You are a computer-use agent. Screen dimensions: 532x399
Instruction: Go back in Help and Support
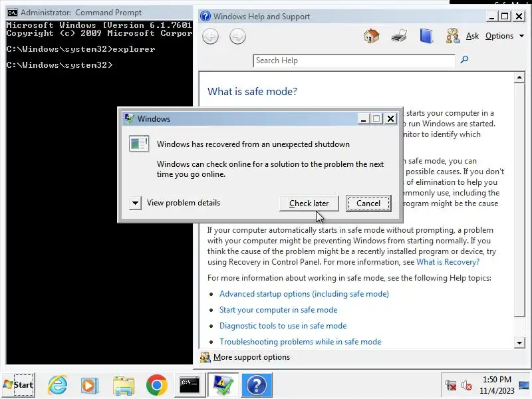[x=210, y=37]
